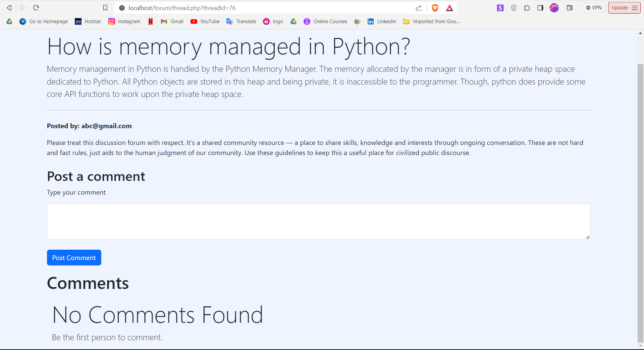Open the Netflix bookmark icon
Screen dimensions: 644x350
pyautogui.click(x=151, y=21)
